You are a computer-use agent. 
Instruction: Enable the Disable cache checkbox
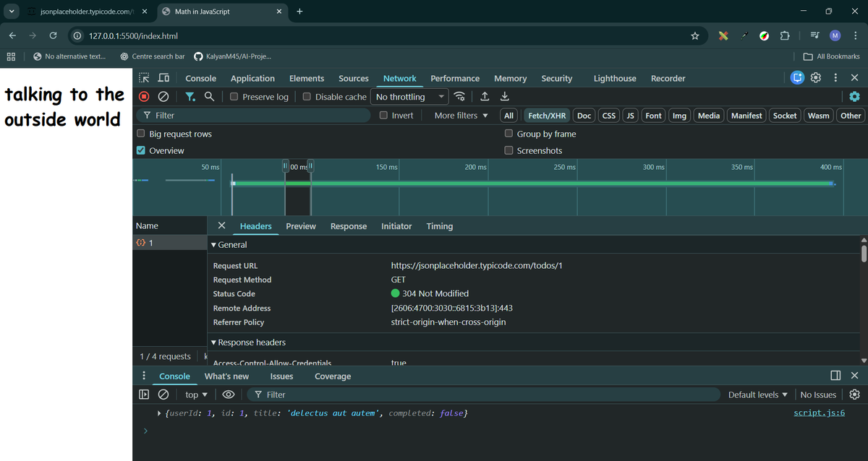point(307,97)
